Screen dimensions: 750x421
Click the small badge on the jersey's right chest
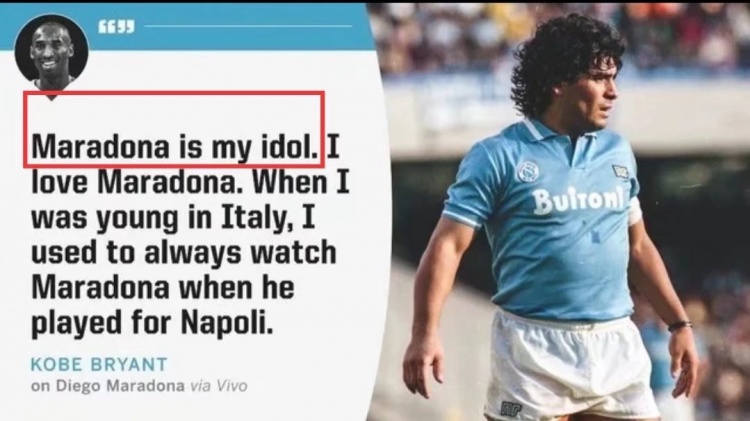click(x=620, y=172)
